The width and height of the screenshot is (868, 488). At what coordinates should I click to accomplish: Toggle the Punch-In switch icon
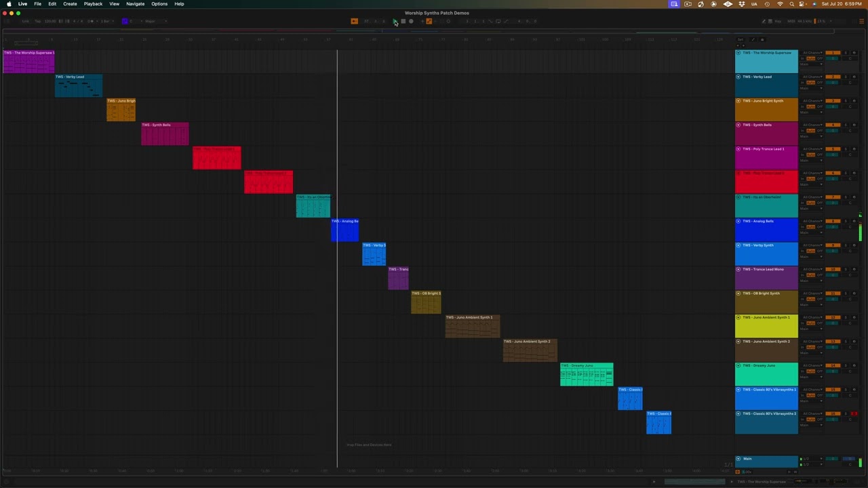(x=490, y=21)
